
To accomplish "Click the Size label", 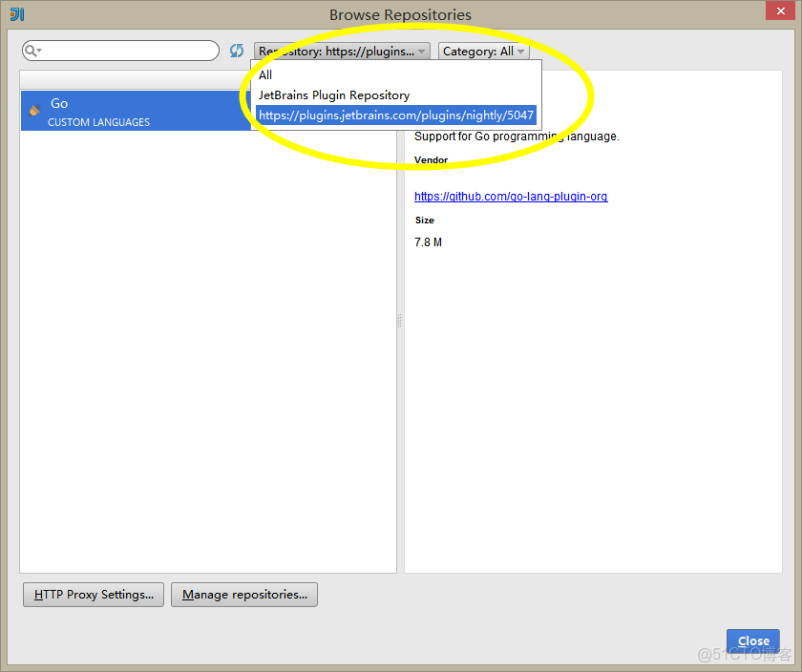I will 425,220.
